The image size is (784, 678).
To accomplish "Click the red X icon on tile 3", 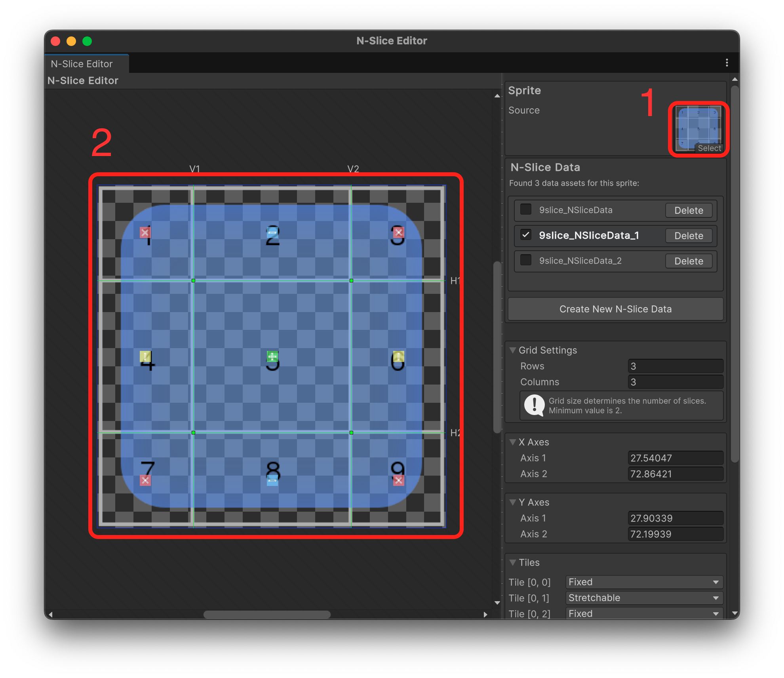I will pos(398,232).
